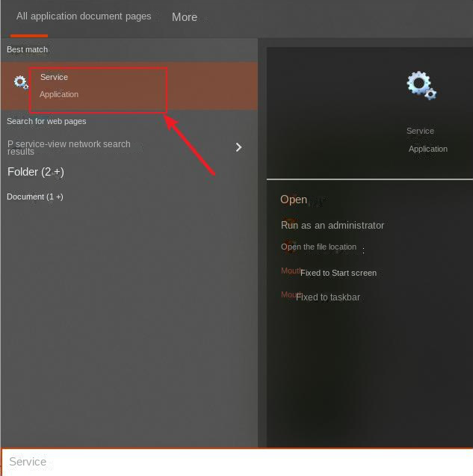This screenshot has width=473, height=476.
Task: Select Open the file location
Action: (x=319, y=247)
